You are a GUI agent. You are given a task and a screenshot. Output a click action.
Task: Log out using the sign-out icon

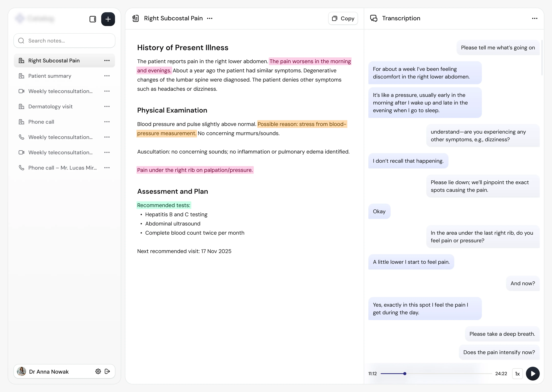(107, 371)
